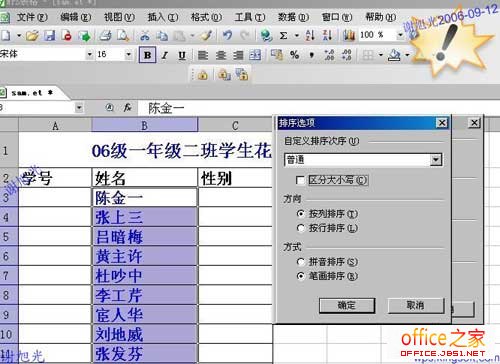Toggle Bold formatting button
500x364 pixels.
[x=147, y=55]
